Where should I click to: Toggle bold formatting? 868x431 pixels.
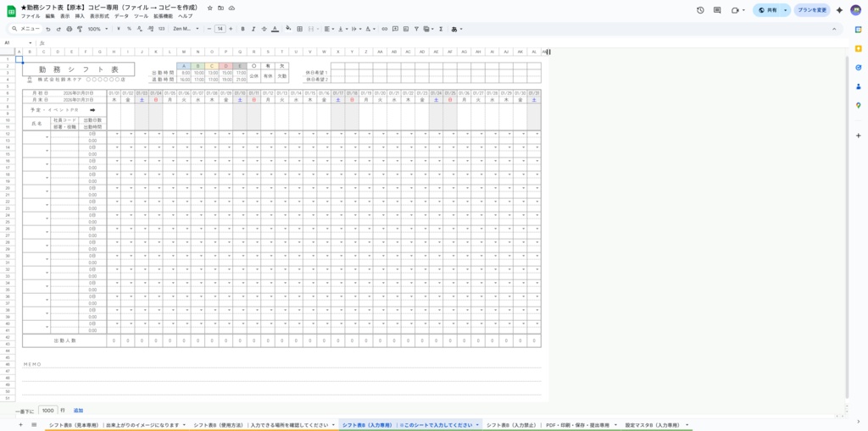pos(242,29)
